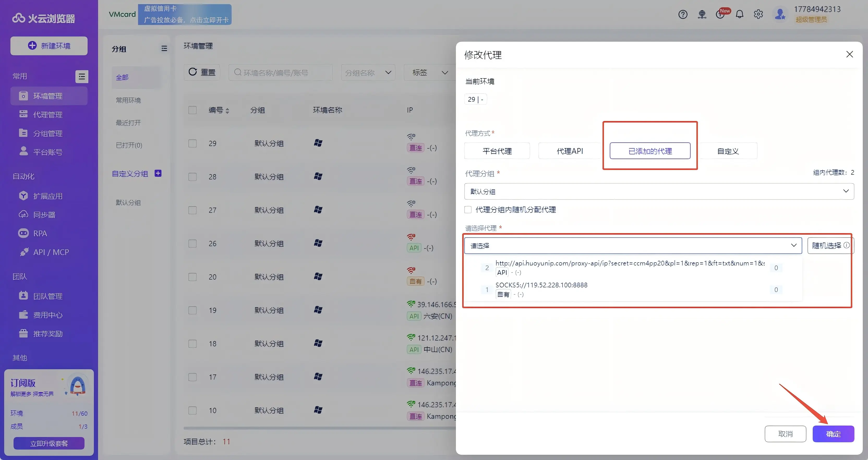
Task: Click Windows icon in row 20
Action: [x=318, y=276]
